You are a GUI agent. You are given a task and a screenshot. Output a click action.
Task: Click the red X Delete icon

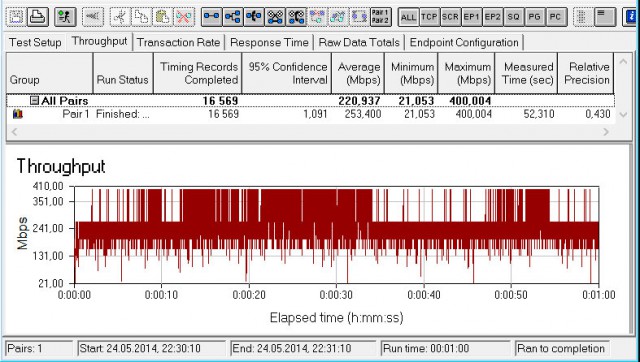[x=184, y=17]
